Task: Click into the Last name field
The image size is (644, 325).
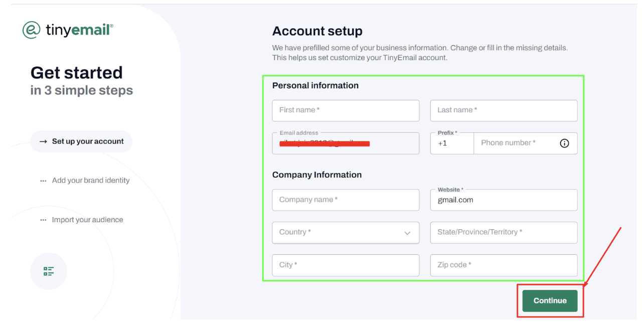Action: click(x=504, y=110)
